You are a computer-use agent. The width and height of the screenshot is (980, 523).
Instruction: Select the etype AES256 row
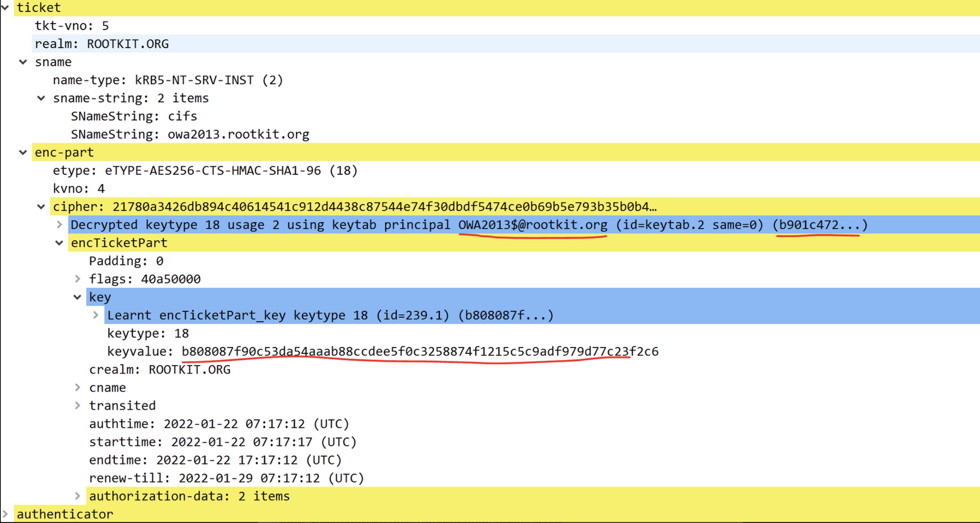(205, 170)
